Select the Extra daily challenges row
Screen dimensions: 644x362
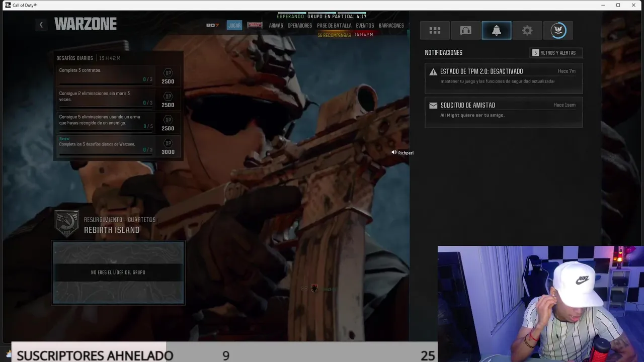[118, 146]
